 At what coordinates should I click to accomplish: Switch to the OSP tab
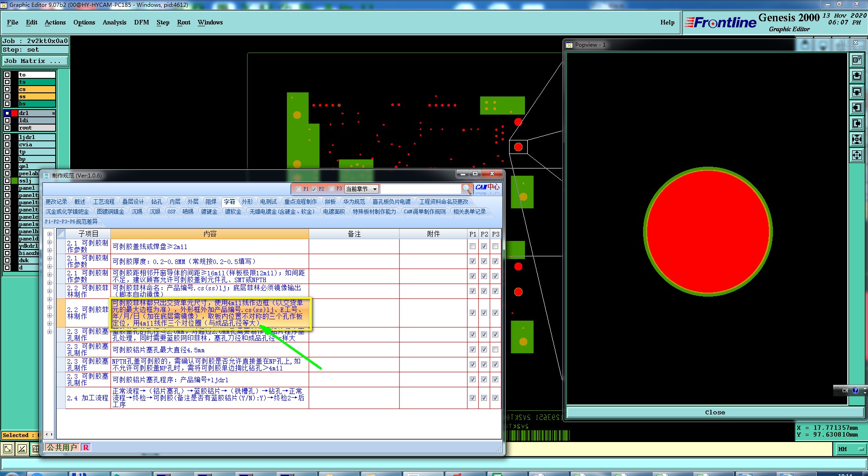pyautogui.click(x=172, y=212)
